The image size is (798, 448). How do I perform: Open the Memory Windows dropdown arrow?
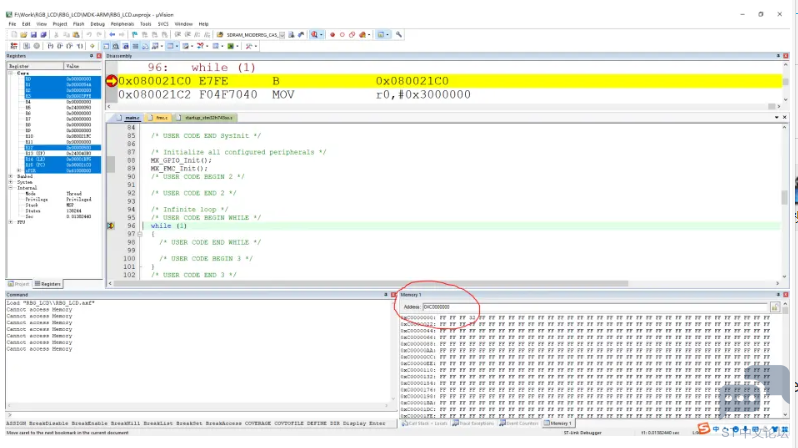(x=177, y=46)
